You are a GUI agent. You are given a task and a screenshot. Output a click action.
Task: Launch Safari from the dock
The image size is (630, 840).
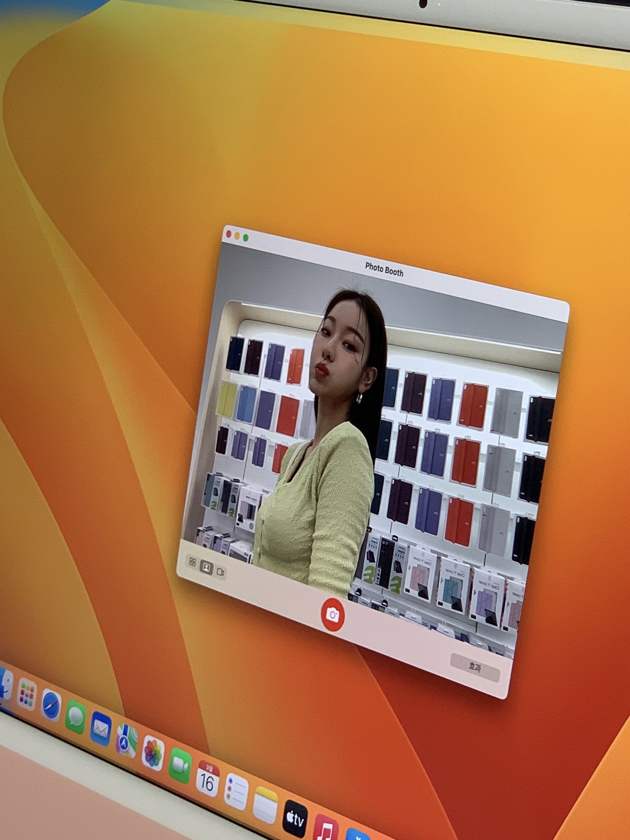[x=51, y=705]
